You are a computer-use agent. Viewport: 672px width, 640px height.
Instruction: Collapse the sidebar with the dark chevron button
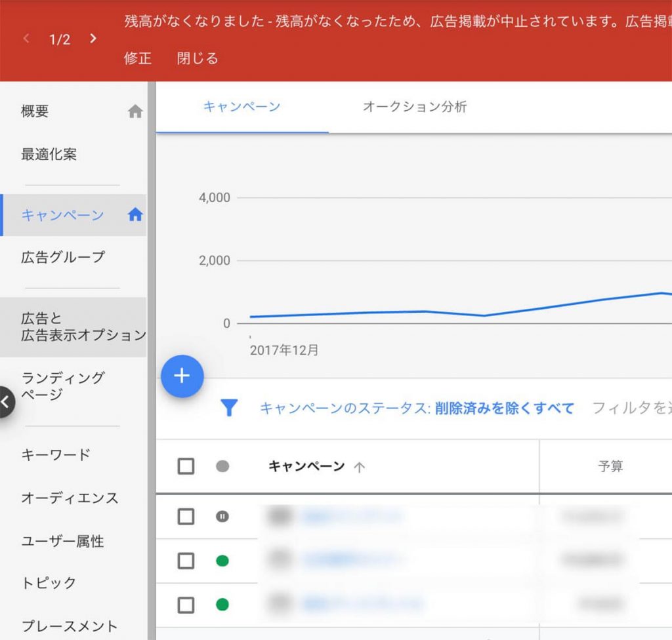click(6, 402)
